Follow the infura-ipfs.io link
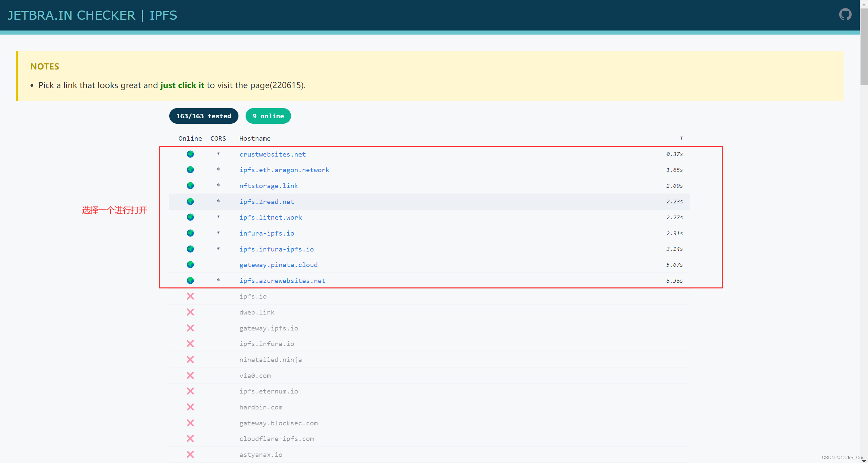Image resolution: width=868 pixels, height=463 pixels. click(267, 233)
